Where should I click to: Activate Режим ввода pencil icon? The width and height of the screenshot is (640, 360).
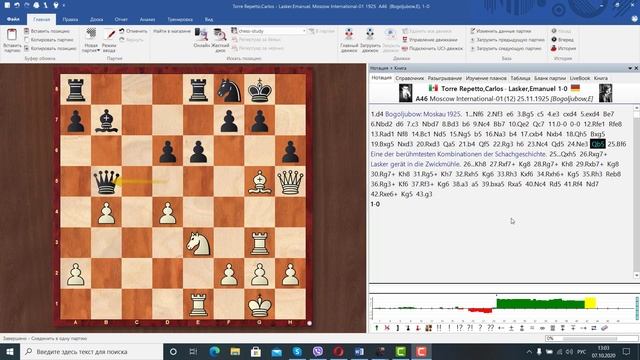pos(109,35)
